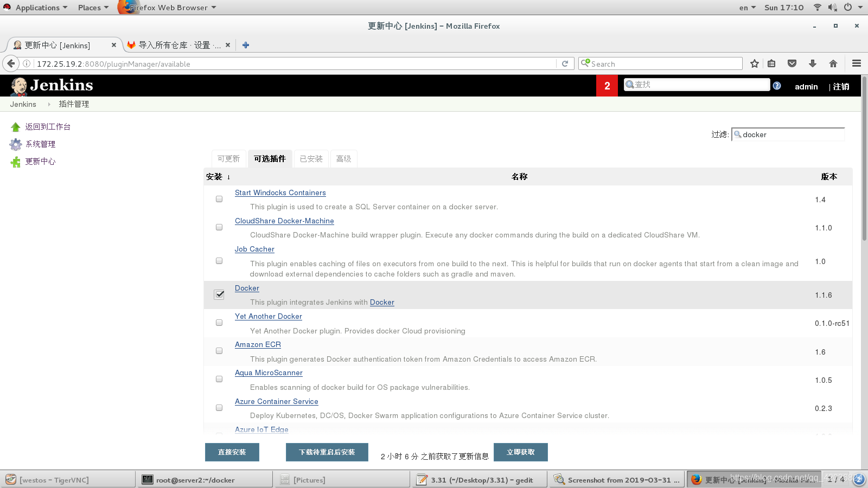Select the 可选插件 tab

click(x=270, y=159)
